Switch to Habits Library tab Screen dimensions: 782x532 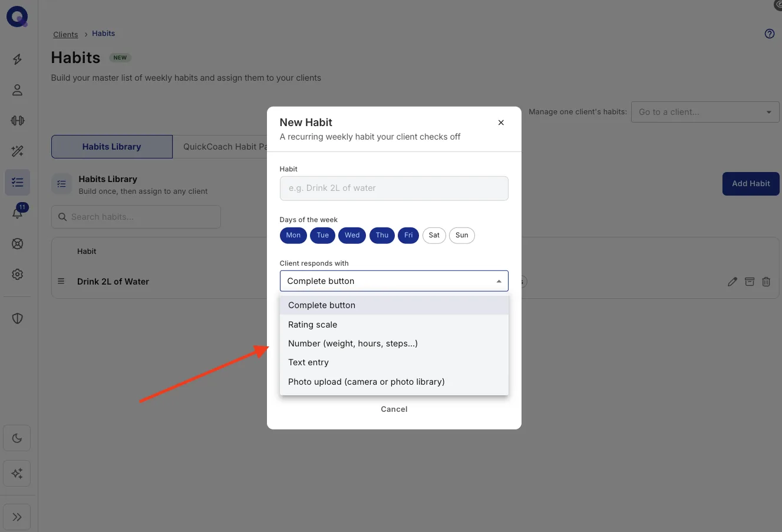pos(112,147)
